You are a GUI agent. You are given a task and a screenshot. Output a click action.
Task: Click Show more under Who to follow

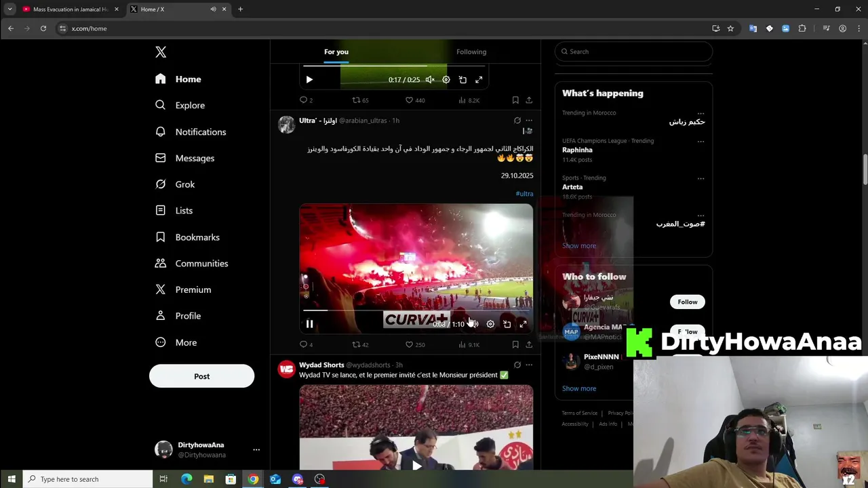(x=579, y=388)
